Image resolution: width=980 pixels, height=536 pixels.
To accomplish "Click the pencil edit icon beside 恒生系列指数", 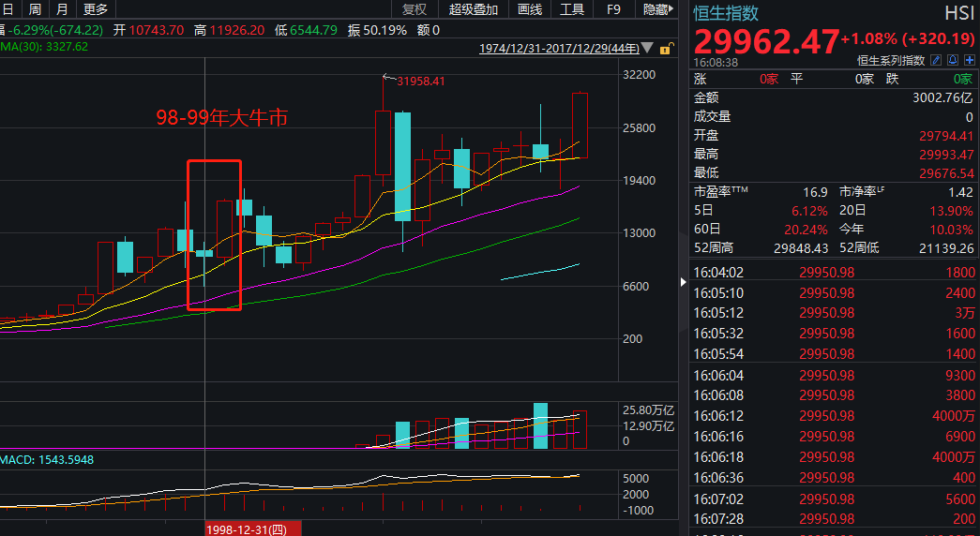I will (x=936, y=60).
